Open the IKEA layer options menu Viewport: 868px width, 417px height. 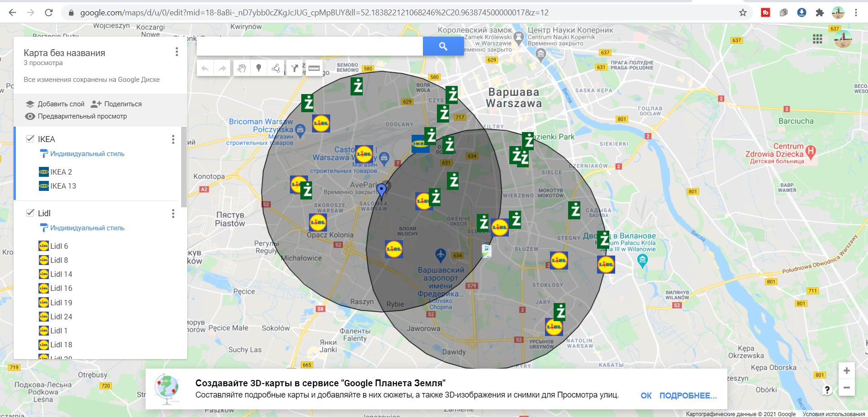[x=173, y=139]
